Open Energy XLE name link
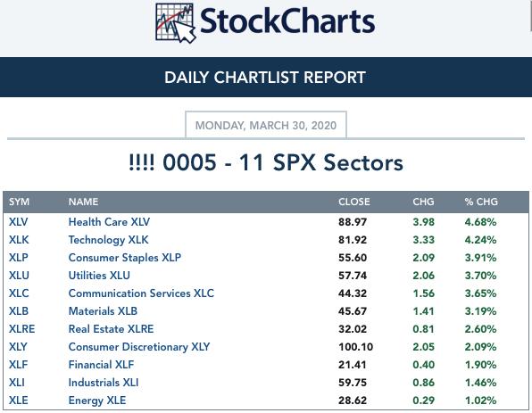The image size is (532, 413). point(97,401)
